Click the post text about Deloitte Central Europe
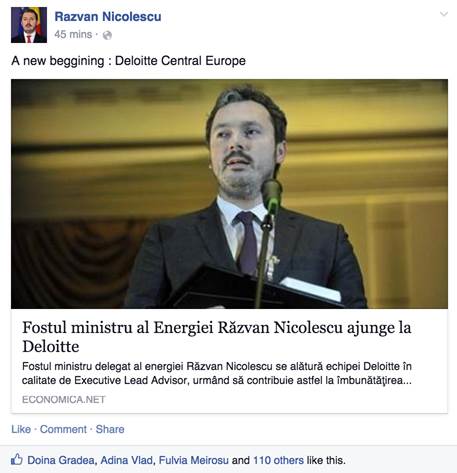The image size is (457, 473). click(x=128, y=61)
